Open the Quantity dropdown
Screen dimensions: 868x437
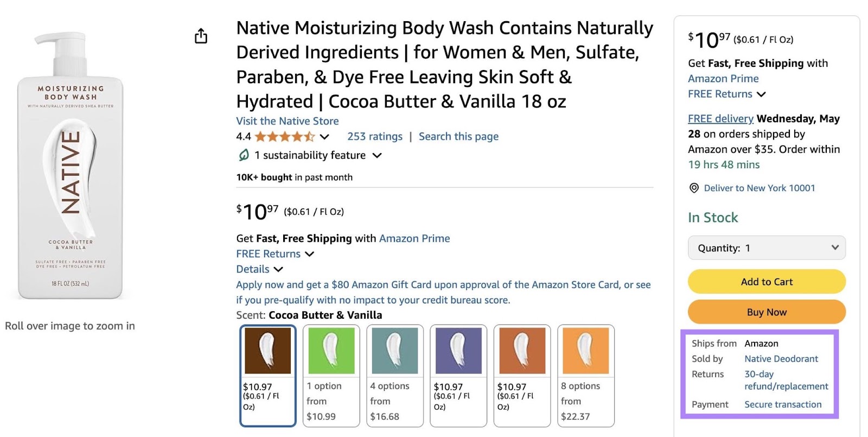(x=766, y=248)
